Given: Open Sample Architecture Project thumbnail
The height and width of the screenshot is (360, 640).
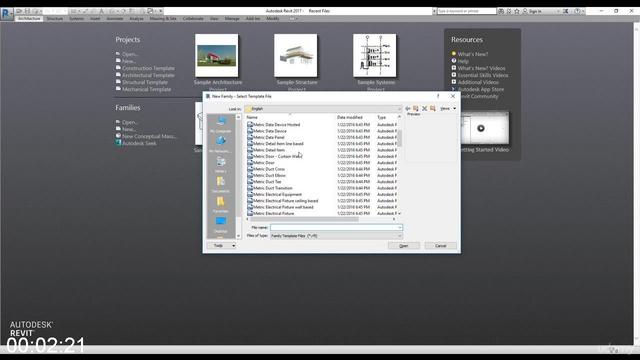Looking at the screenshot, I should (217, 56).
